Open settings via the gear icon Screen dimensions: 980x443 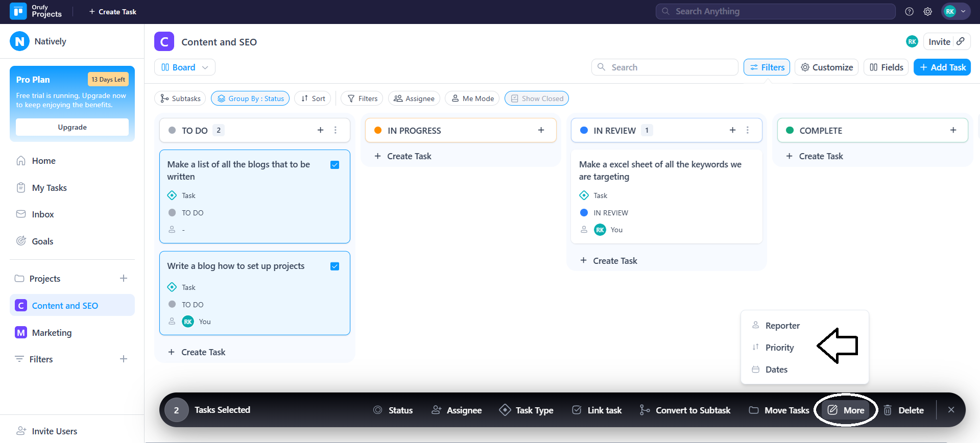928,12
